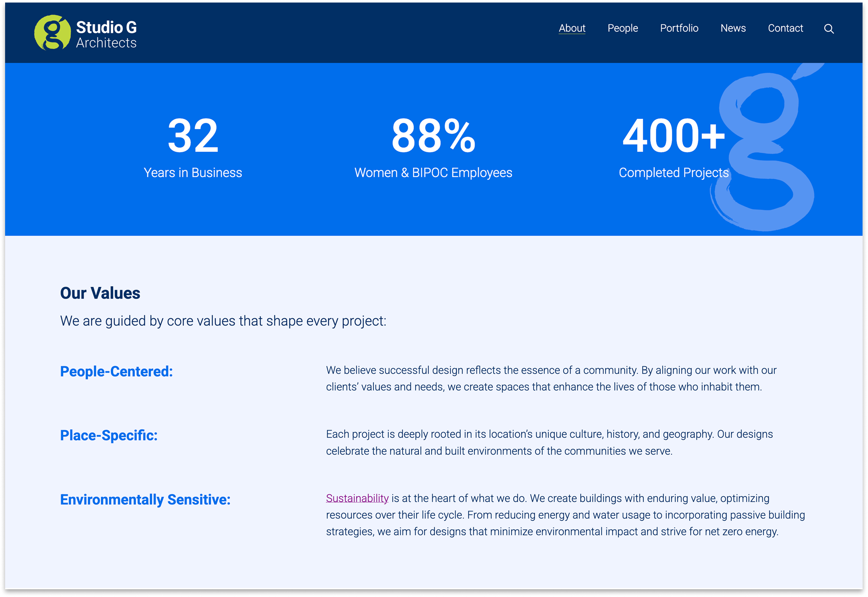Select the 'People-Centered:' value label
The width and height of the screenshot is (868, 597).
coord(116,372)
